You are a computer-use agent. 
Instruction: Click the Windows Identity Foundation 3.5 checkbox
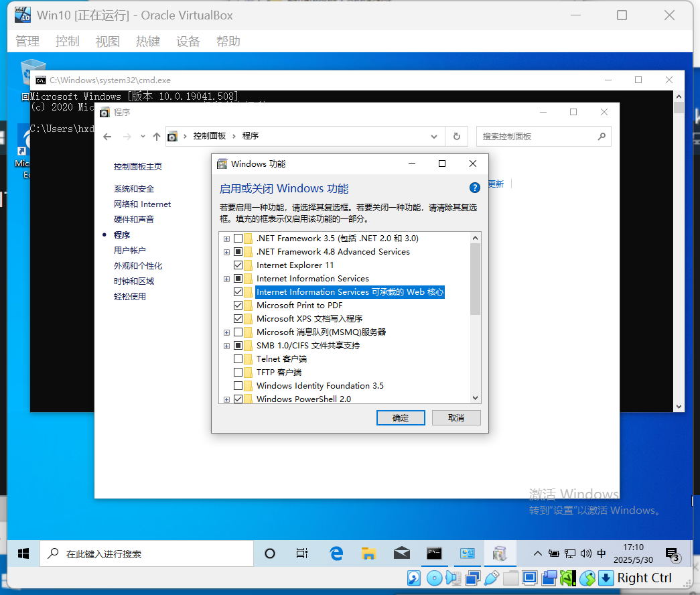pyautogui.click(x=238, y=386)
